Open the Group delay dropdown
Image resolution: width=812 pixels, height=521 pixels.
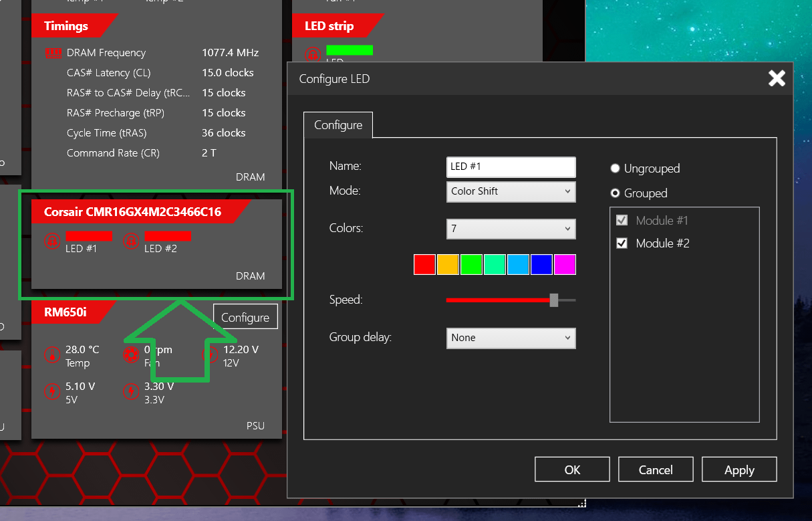click(x=511, y=338)
